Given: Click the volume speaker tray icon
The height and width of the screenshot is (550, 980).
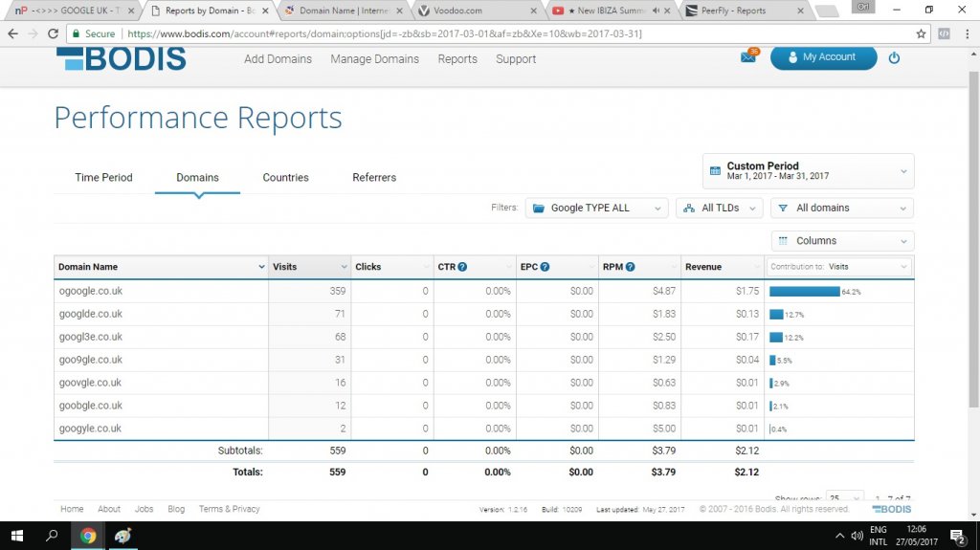Looking at the screenshot, I should click(857, 536).
